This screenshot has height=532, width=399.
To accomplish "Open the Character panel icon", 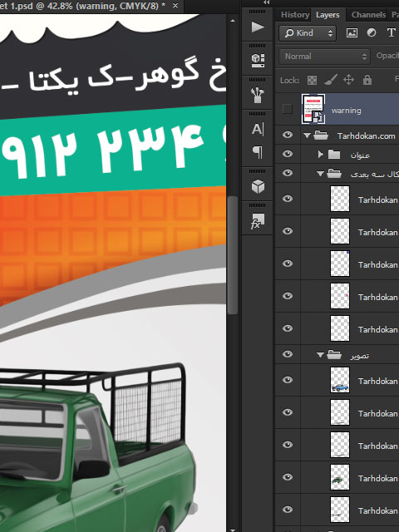I will click(258, 129).
